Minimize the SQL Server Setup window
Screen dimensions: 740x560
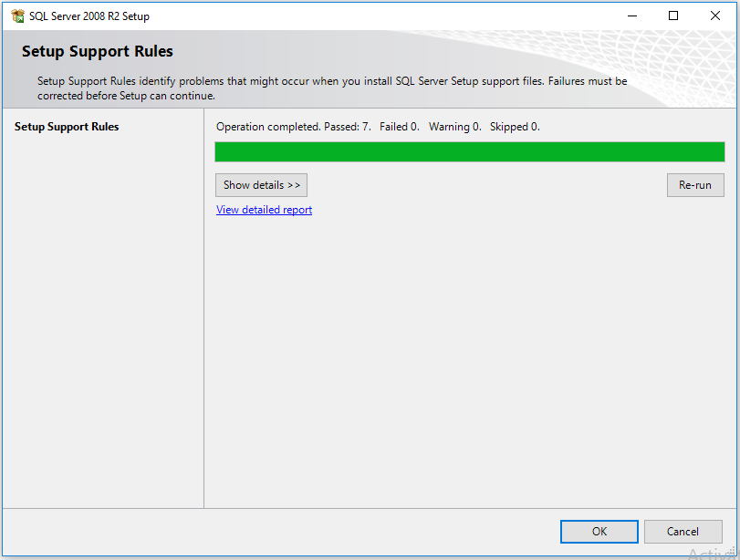(x=632, y=16)
